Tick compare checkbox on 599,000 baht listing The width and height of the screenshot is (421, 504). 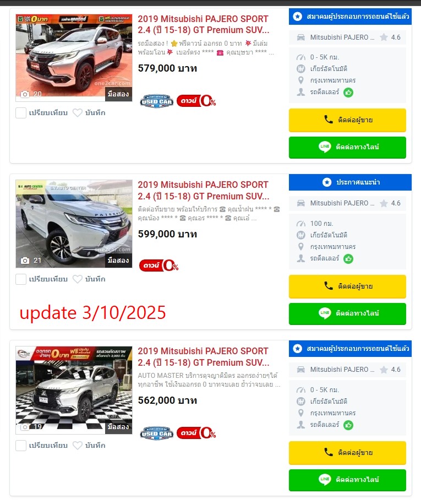[21, 279]
